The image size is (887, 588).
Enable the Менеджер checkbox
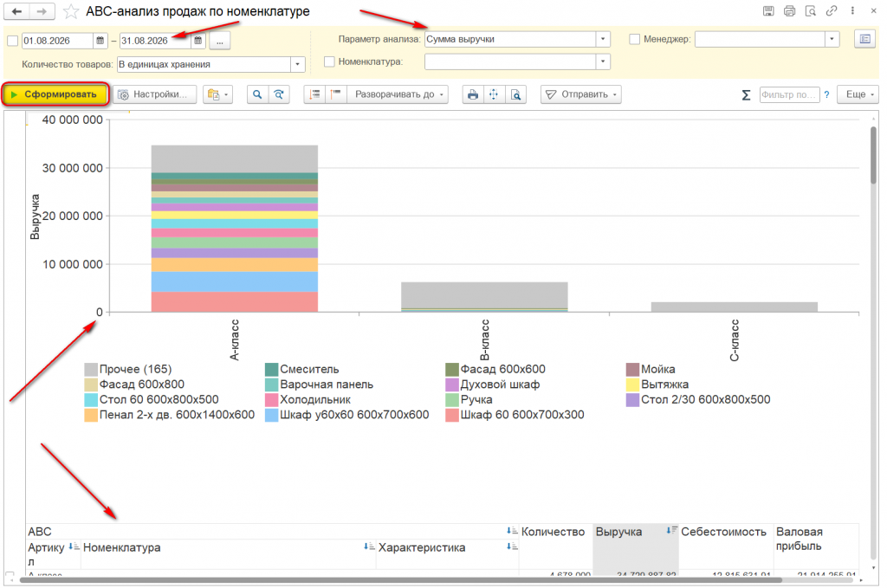pyautogui.click(x=634, y=39)
